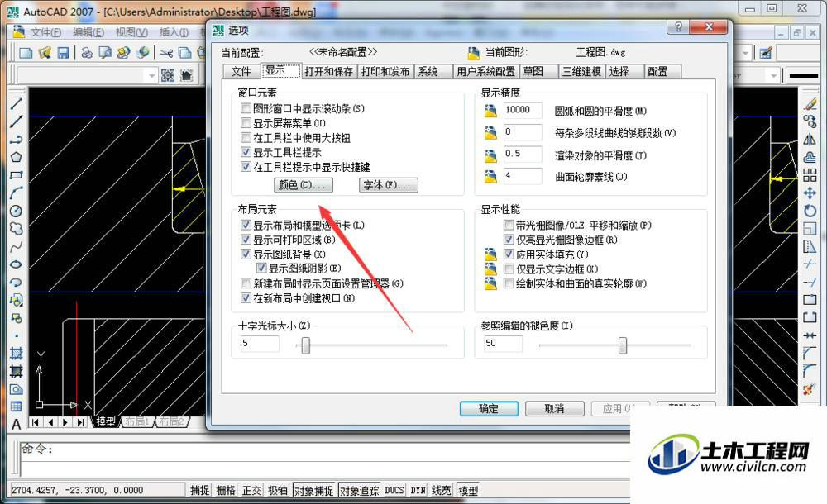Select the Explode tool in right toolbar
The width and height of the screenshot is (827, 504).
point(810,390)
